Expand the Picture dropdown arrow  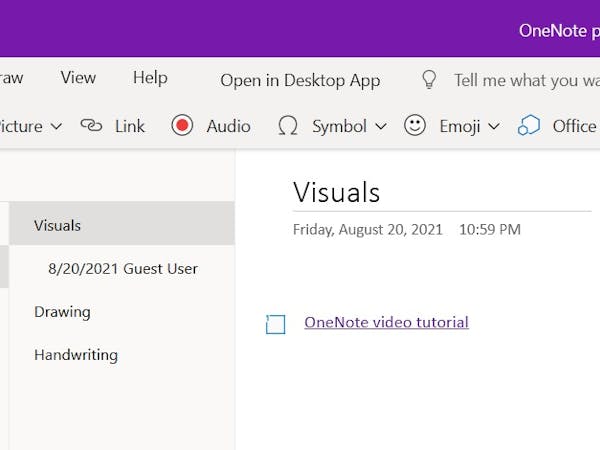click(56, 126)
